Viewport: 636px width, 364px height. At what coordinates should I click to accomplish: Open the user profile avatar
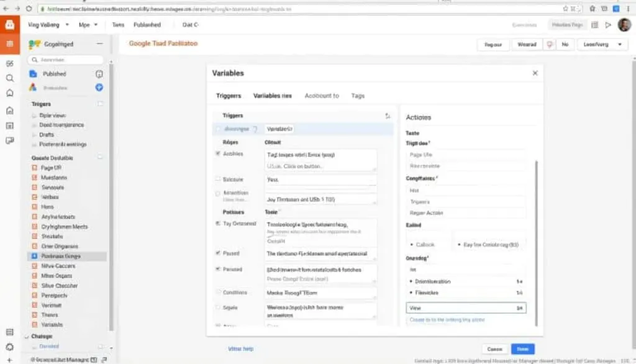tap(624, 25)
